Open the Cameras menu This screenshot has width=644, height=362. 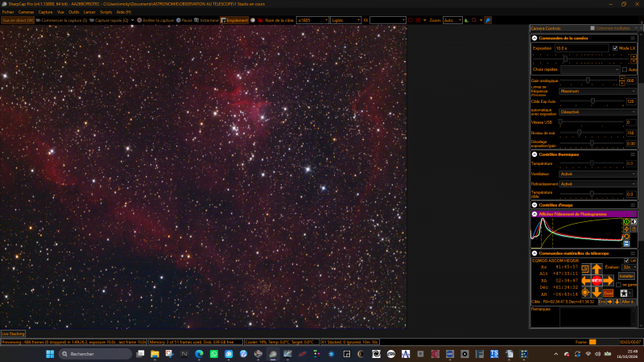(26, 12)
